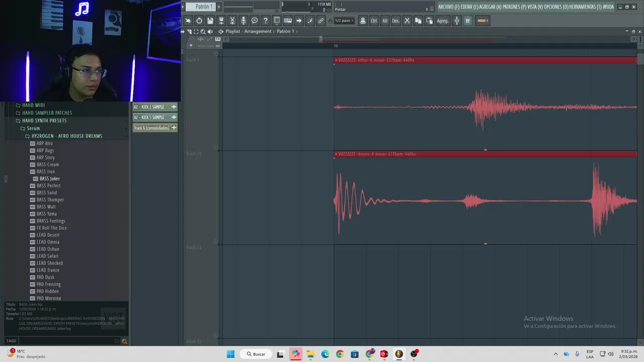Select the ARP Afro preset

coord(44,143)
